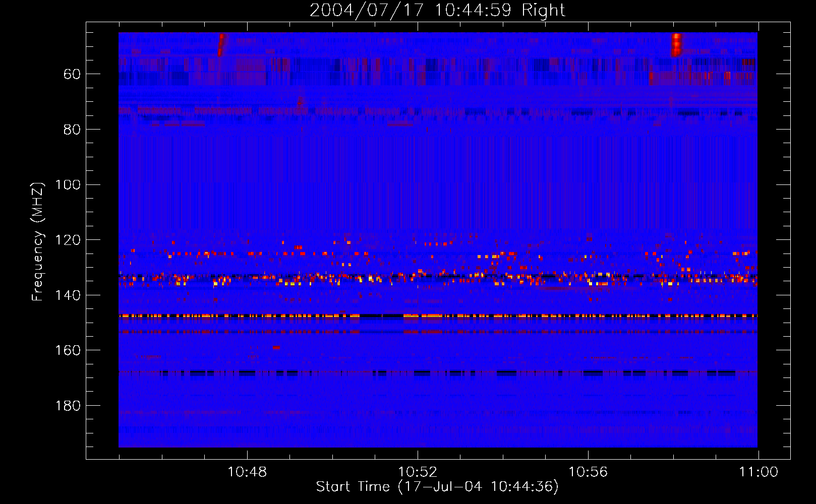Click the 100 frequency tick label
Screen dimensions: 816x504
(68, 185)
